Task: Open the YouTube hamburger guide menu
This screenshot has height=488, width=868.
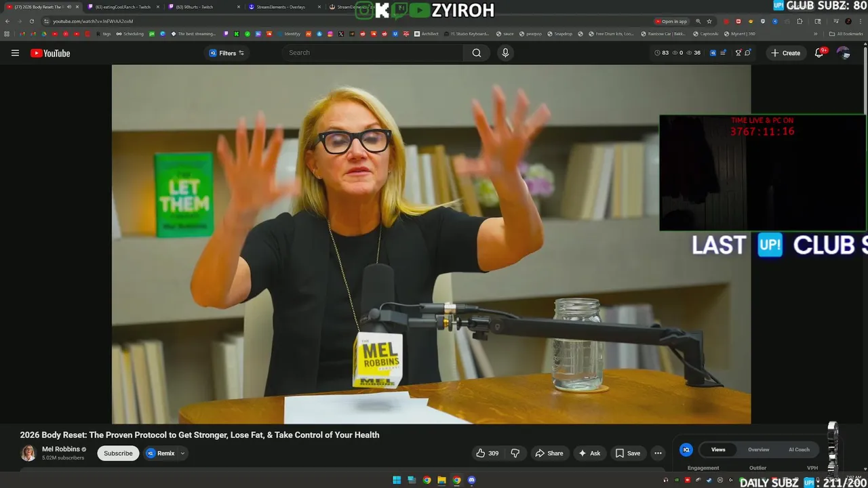Action: click(15, 53)
